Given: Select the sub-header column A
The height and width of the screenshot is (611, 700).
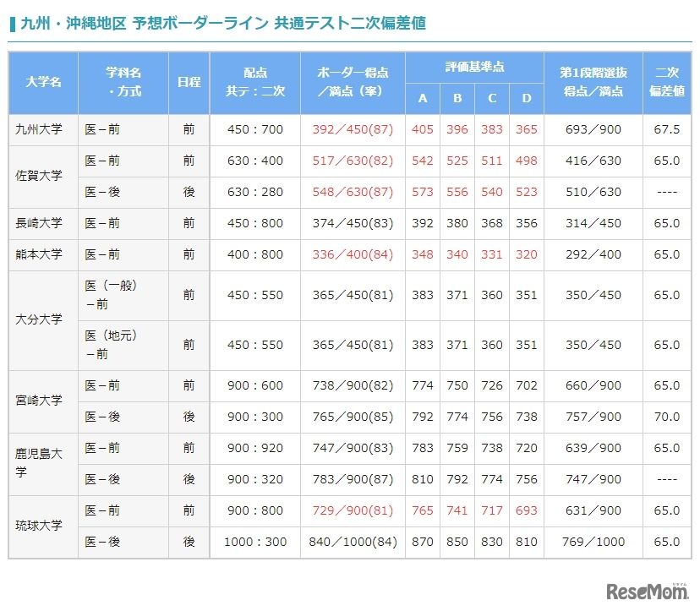Looking at the screenshot, I should click(422, 98).
